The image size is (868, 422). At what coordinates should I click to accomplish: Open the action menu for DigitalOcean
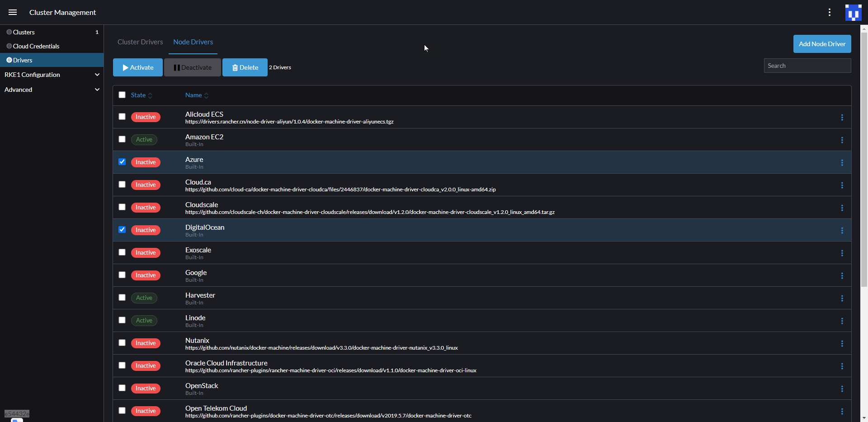(x=842, y=230)
